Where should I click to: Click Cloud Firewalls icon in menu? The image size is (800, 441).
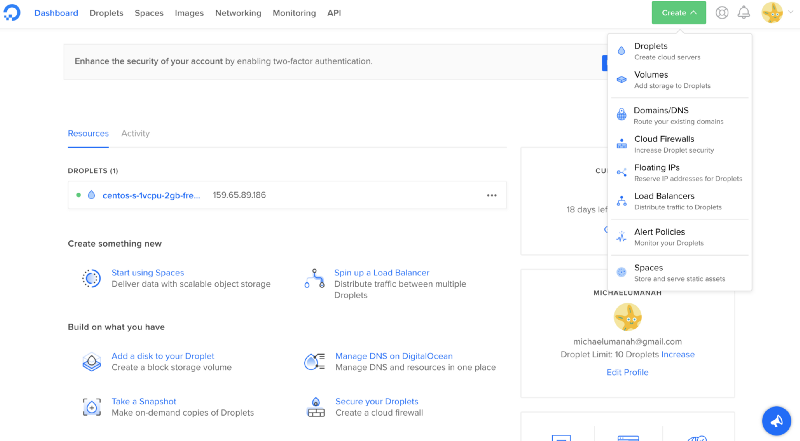point(621,144)
